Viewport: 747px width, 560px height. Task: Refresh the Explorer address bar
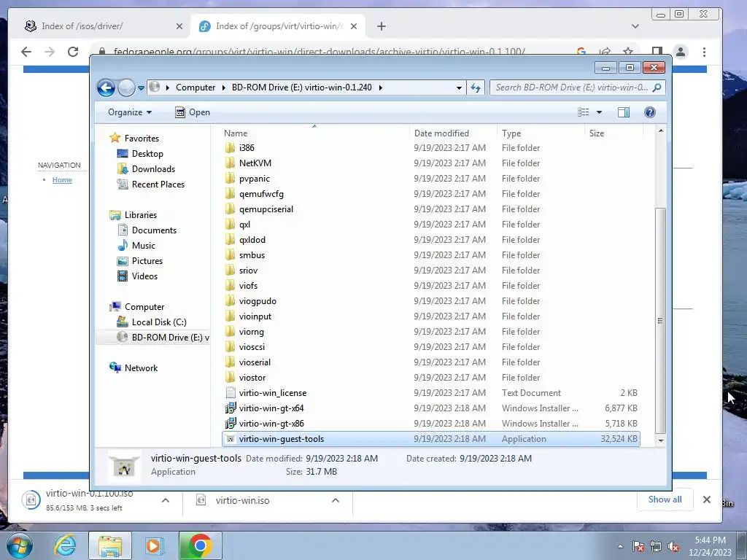pyautogui.click(x=476, y=87)
